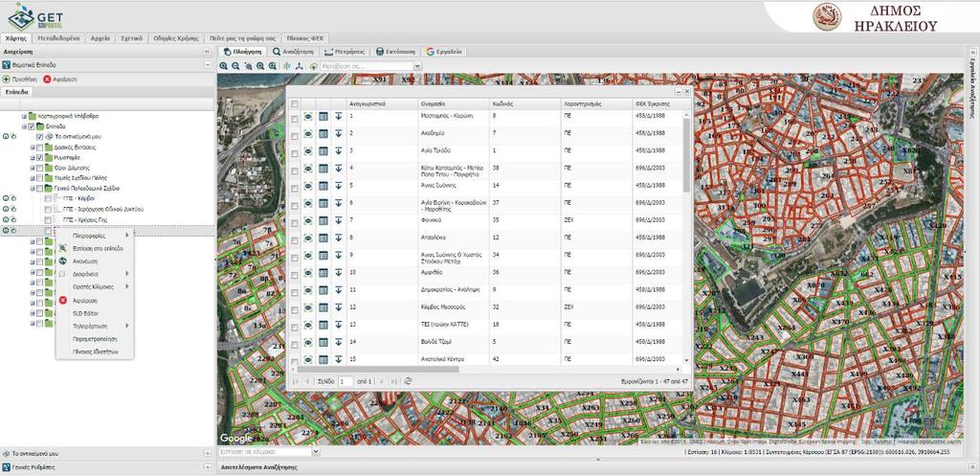
Task: Switch to the Αναζήτηση map tab
Action: point(294,52)
